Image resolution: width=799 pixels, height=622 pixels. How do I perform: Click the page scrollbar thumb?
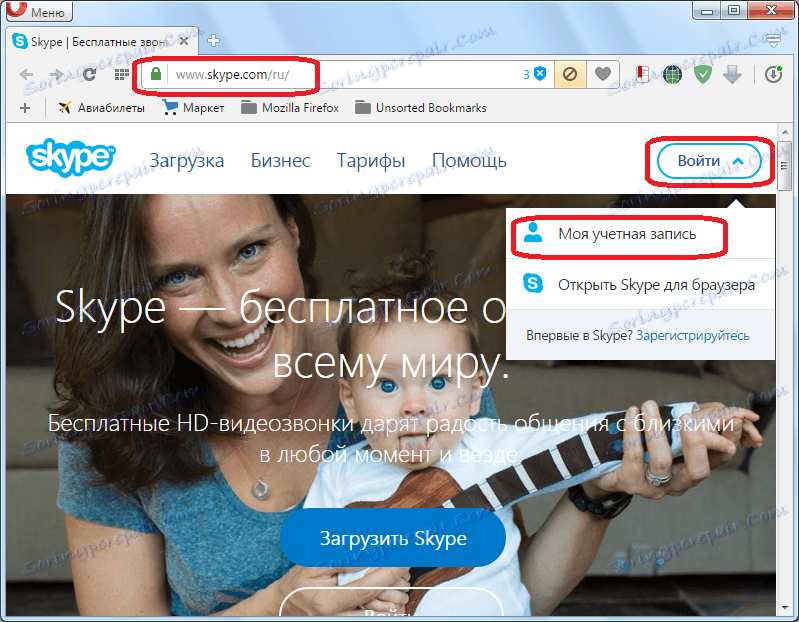[x=785, y=166]
